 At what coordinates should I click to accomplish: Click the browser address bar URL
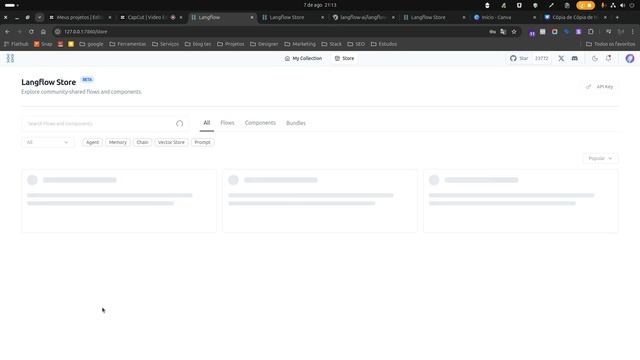coord(86,31)
